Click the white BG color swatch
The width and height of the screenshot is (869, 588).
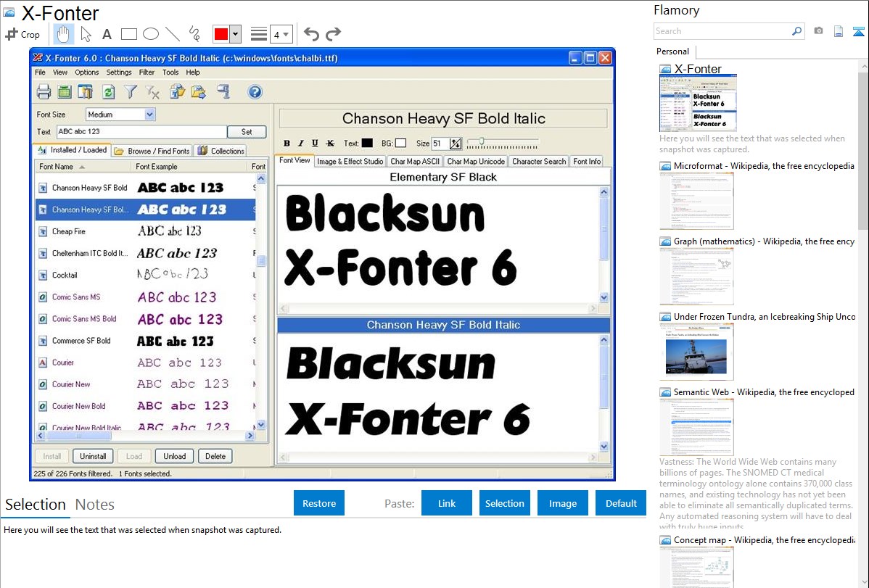click(x=400, y=143)
